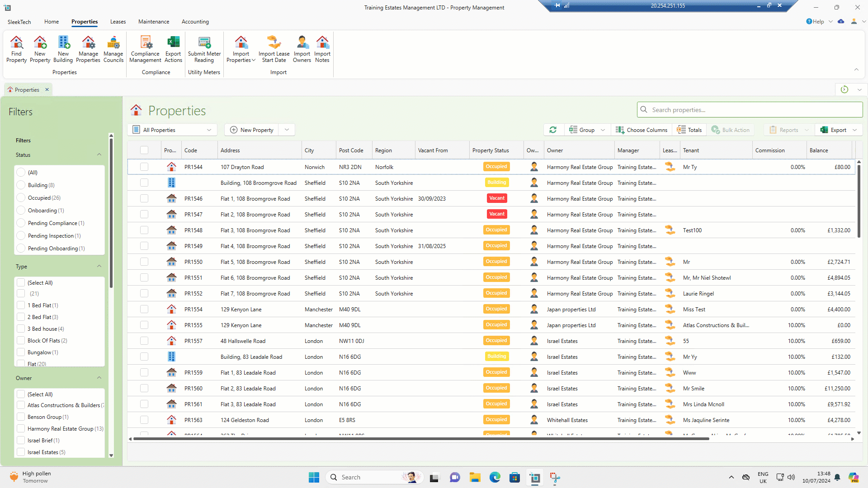The width and height of the screenshot is (868, 488).
Task: Expand the Export dropdown arrow
Action: pos(854,130)
